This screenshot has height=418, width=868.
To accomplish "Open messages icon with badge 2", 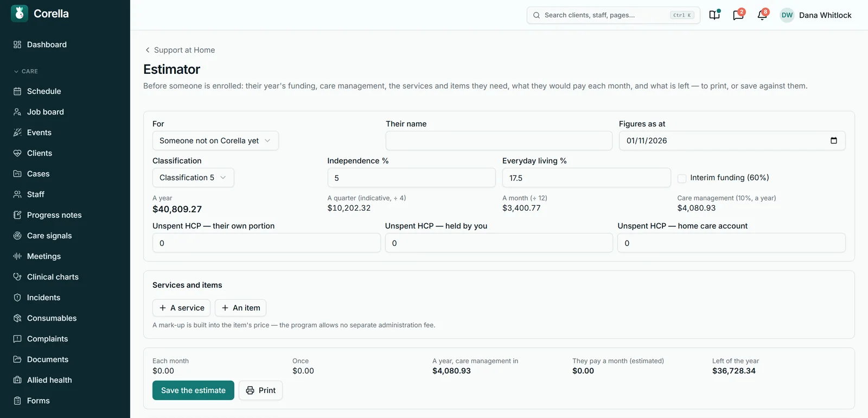I will click(738, 15).
